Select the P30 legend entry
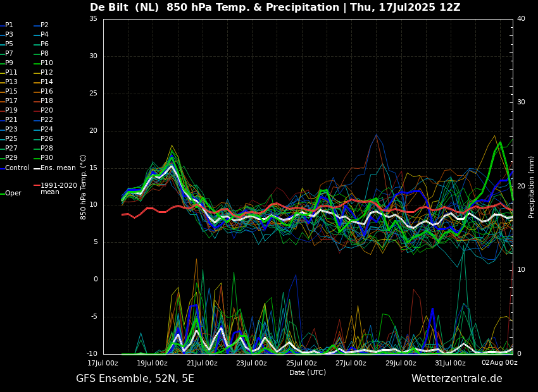Viewport: 538px width, 392px height. [46, 158]
